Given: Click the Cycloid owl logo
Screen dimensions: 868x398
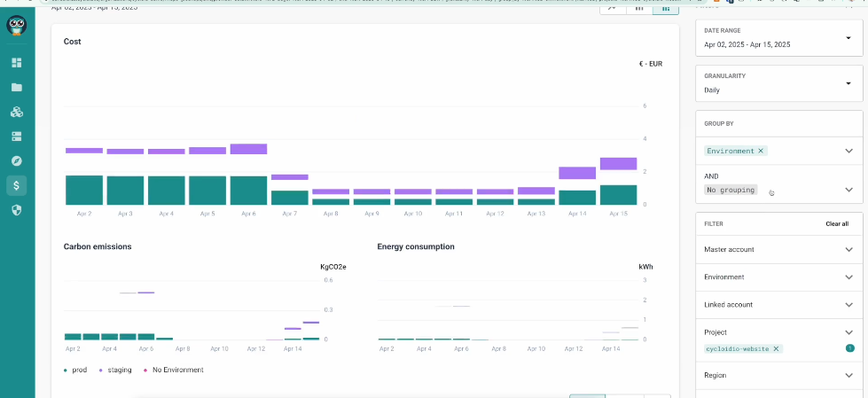Looking at the screenshot, I should (x=16, y=26).
